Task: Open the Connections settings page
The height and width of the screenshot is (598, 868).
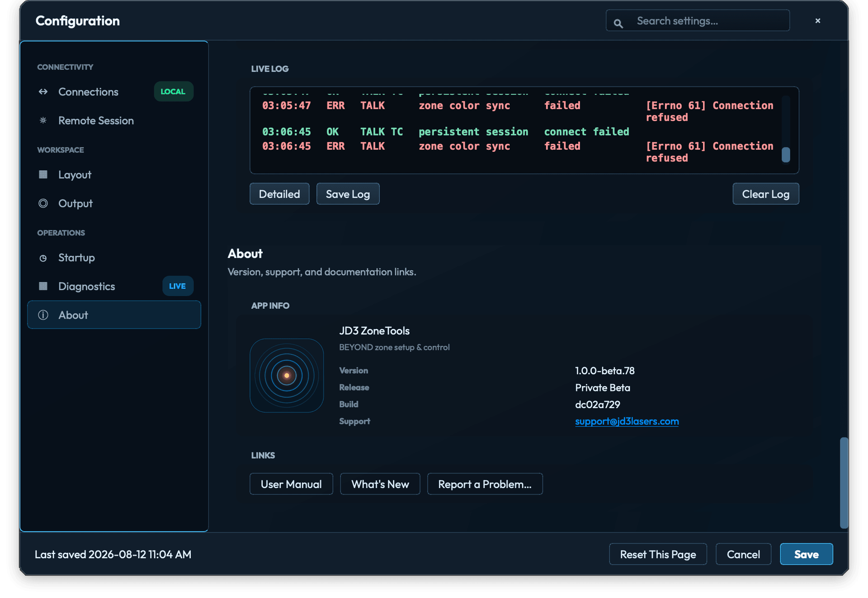Action: coord(114,92)
